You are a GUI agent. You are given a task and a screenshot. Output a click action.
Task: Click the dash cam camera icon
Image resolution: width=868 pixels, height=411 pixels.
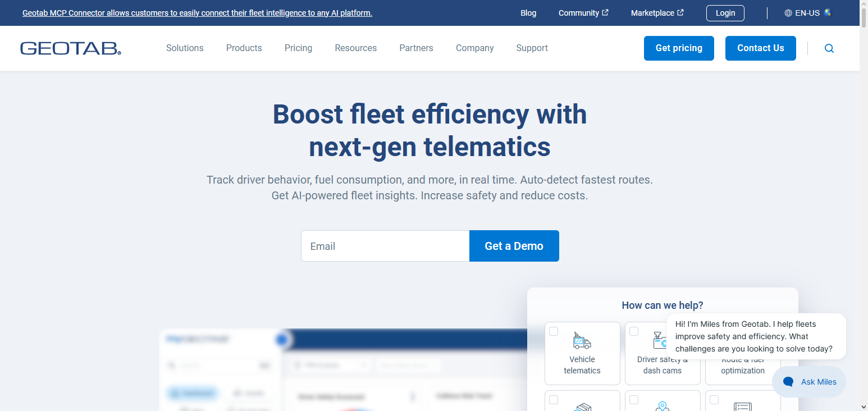pyautogui.click(x=660, y=340)
